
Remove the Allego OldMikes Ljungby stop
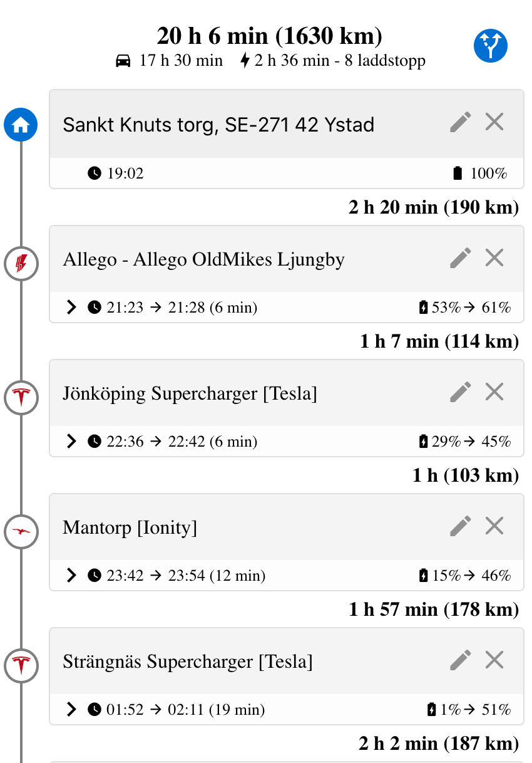[494, 257]
